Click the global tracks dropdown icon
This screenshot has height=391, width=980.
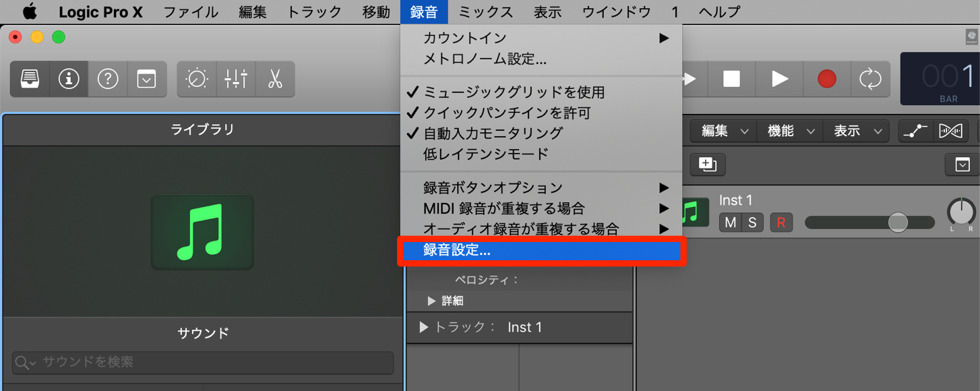[962, 164]
